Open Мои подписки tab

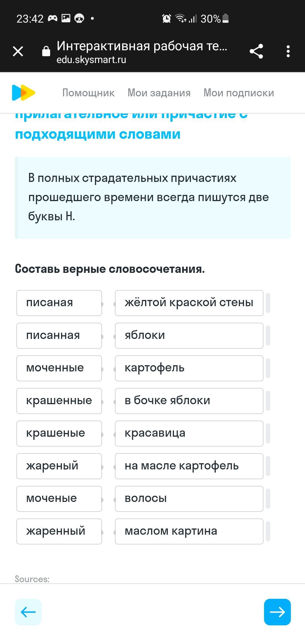click(x=239, y=93)
